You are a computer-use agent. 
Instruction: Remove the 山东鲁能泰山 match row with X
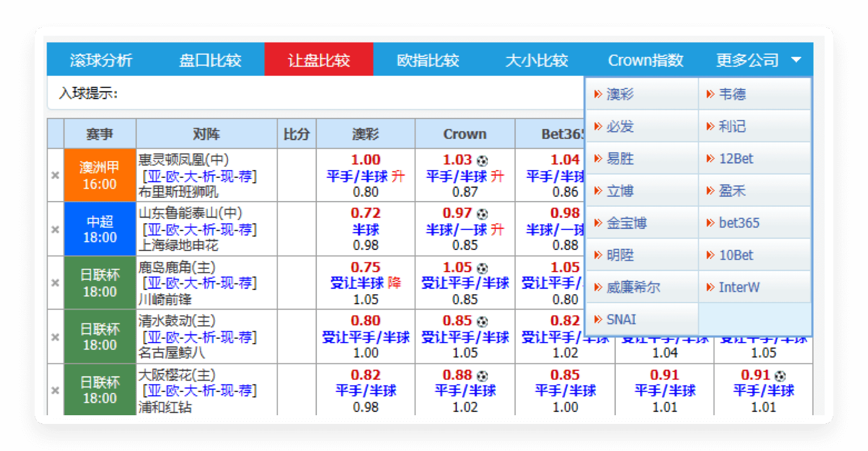55,229
